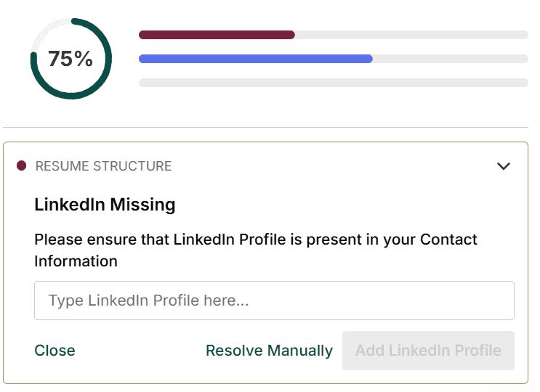
Task: Click the divider line above the Resume Structure card
Action: (269, 127)
